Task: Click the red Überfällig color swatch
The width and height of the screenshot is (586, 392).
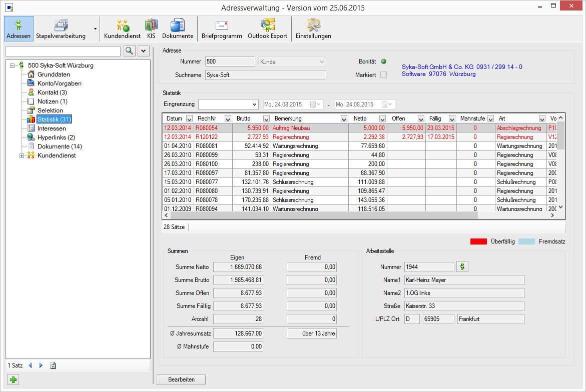Action: click(x=478, y=241)
